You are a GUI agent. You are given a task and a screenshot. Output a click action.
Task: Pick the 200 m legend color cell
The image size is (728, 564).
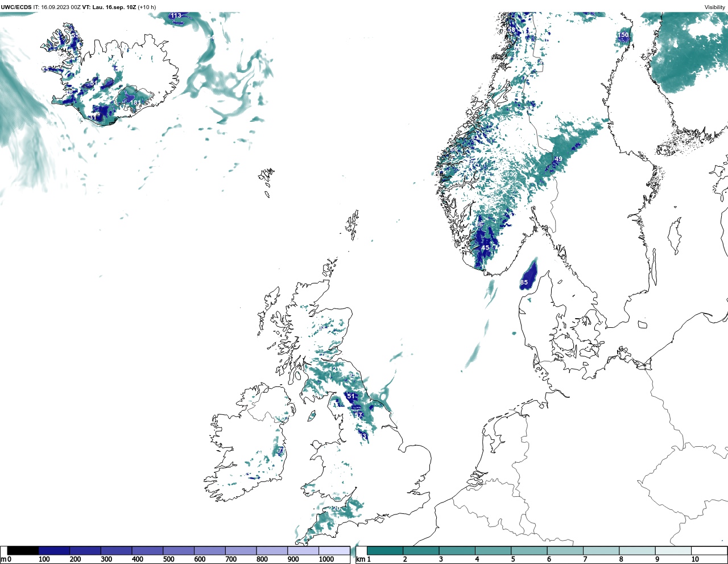click(85, 551)
